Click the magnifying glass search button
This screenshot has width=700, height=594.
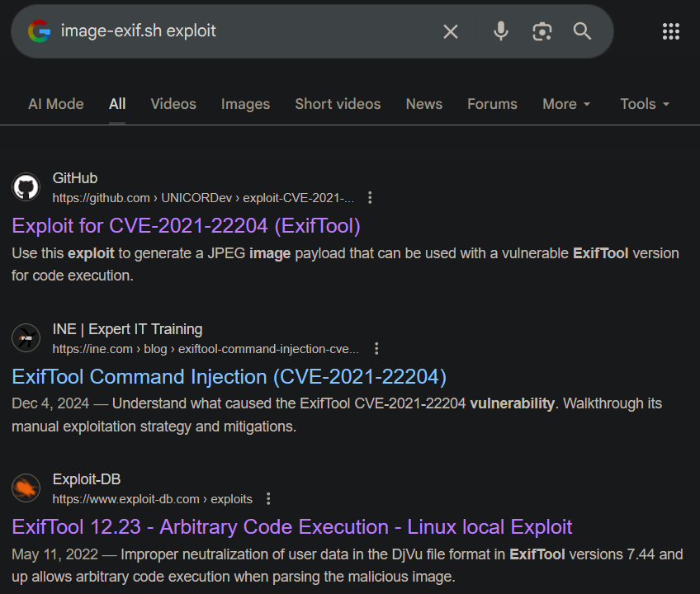click(x=583, y=31)
